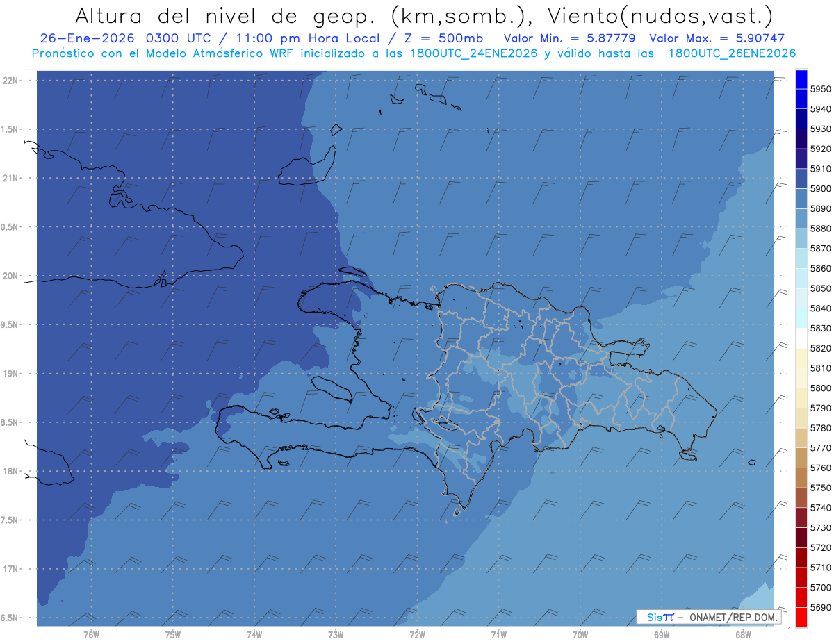The height and width of the screenshot is (644, 834).
Task: Click the '5950' colorbar label
Action: coord(821,90)
